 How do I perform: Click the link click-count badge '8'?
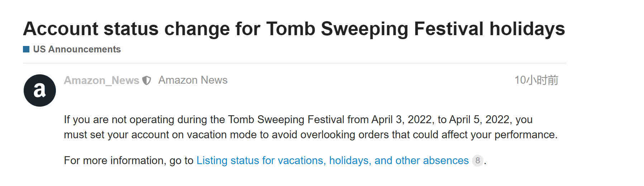(x=477, y=161)
